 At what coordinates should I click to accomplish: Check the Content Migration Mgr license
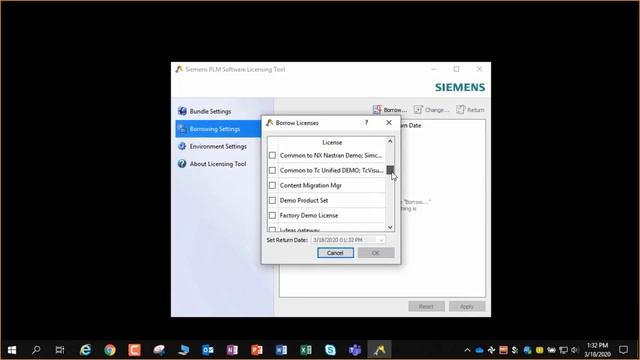point(272,185)
